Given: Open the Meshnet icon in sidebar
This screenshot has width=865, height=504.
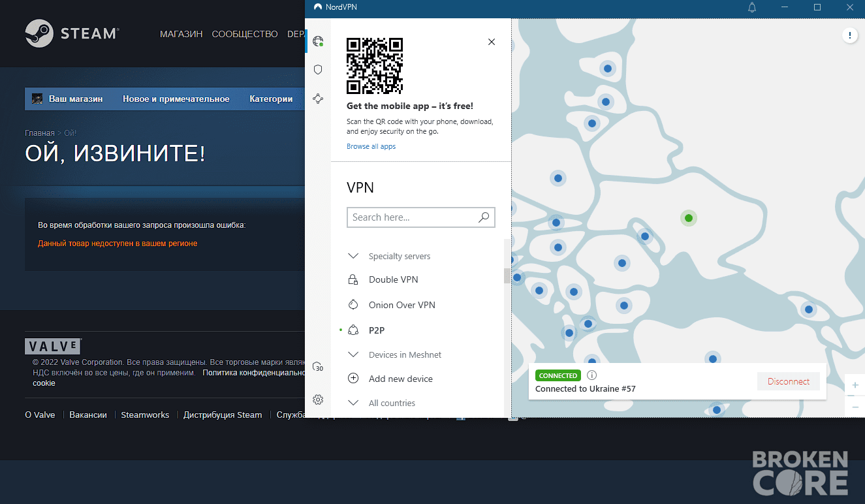Looking at the screenshot, I should [x=318, y=99].
